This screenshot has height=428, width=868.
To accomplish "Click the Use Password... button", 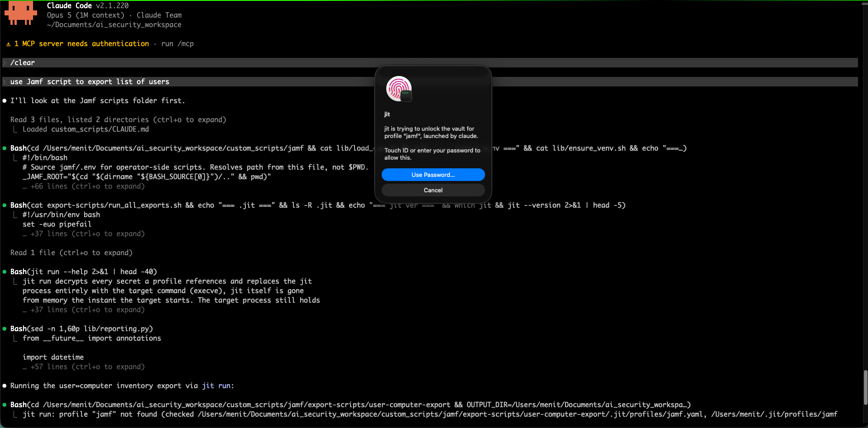I will 433,175.
